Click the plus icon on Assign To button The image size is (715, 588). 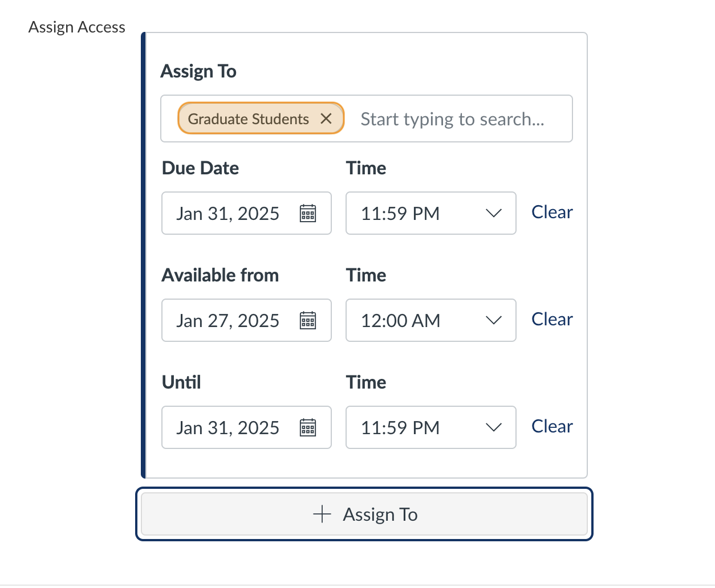[x=322, y=513]
